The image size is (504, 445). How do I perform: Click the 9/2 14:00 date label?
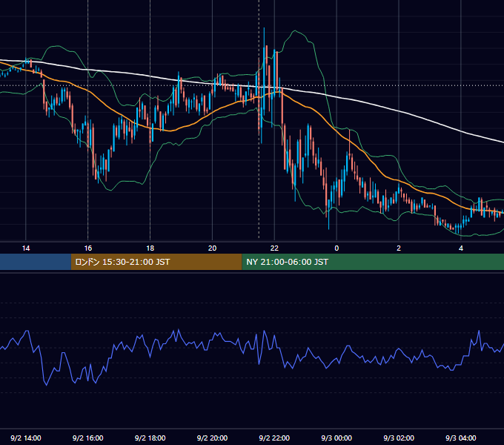coord(26,438)
